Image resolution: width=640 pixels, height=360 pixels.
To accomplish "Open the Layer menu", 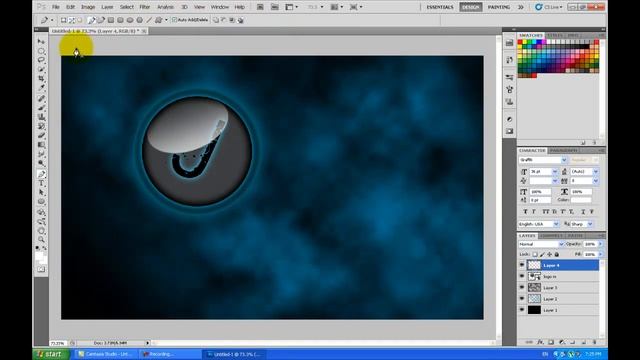I will pos(107,7).
